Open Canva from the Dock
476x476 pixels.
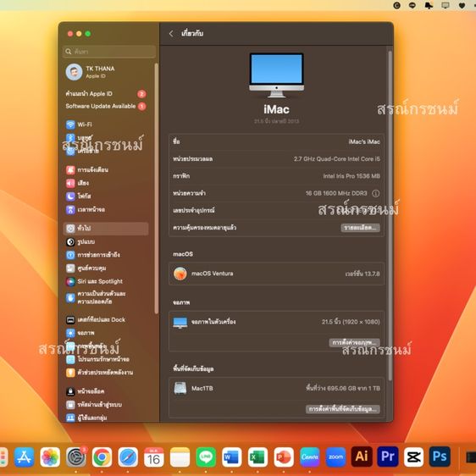(310, 457)
